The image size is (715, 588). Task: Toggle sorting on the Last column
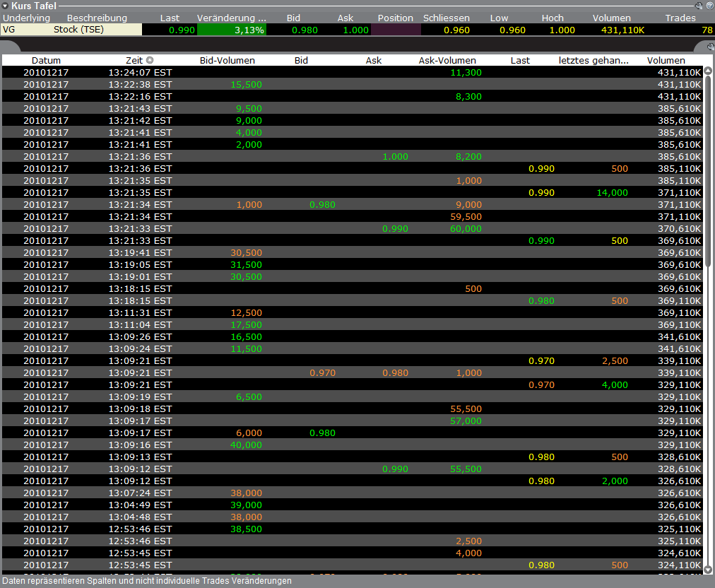click(x=520, y=60)
